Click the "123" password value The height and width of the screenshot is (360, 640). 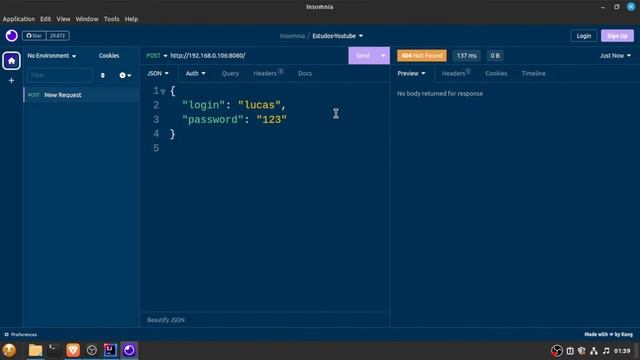271,120
